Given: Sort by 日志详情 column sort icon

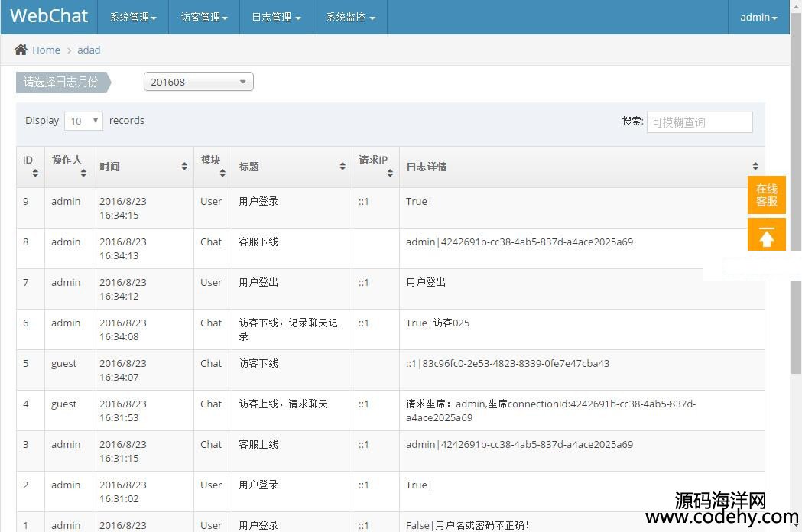Looking at the screenshot, I should (x=755, y=167).
